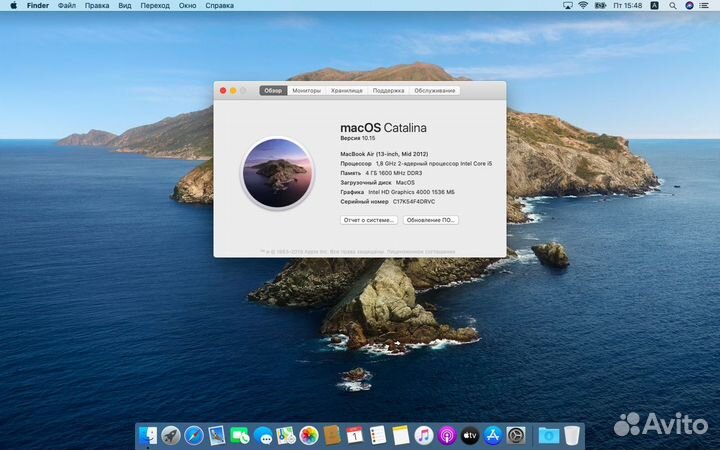Open the Finder application menu
The height and width of the screenshot is (450, 720).
click(x=38, y=6)
